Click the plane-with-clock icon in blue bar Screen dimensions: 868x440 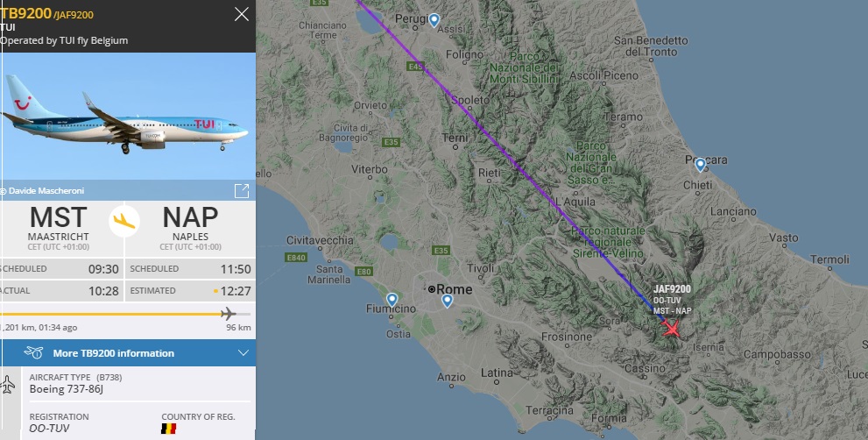coord(34,353)
